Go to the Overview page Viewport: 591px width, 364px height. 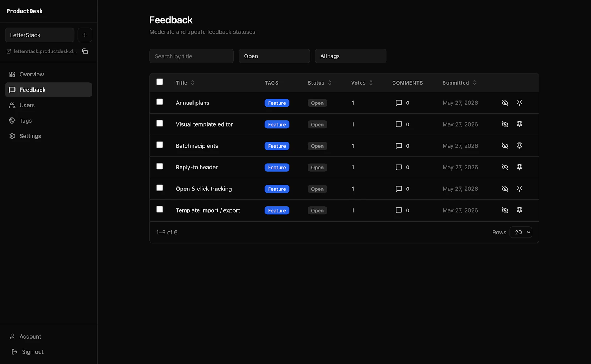pos(48,74)
